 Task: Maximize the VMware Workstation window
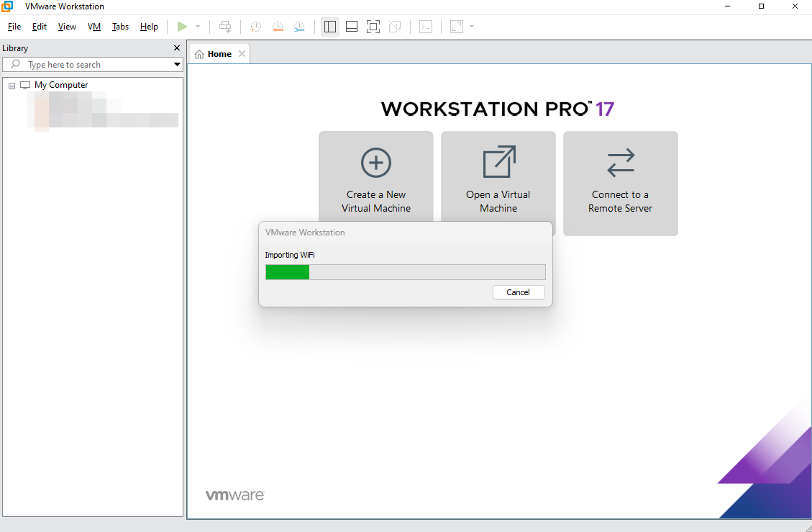point(761,6)
